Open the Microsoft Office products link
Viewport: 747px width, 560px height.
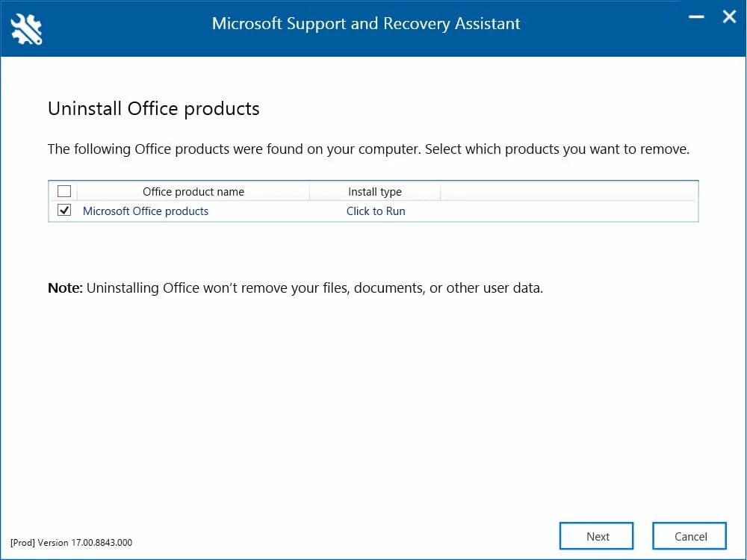tap(145, 211)
